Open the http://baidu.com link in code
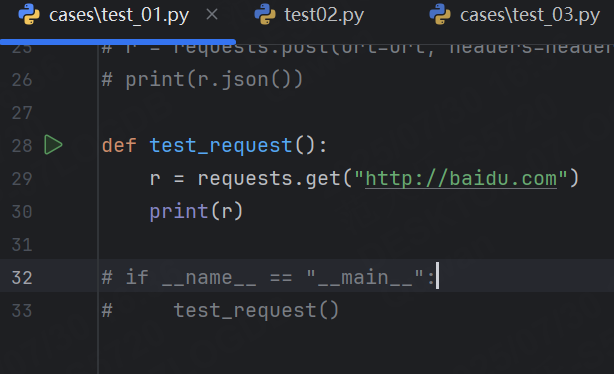Screen dimensions: 614x374 [x=461, y=179]
